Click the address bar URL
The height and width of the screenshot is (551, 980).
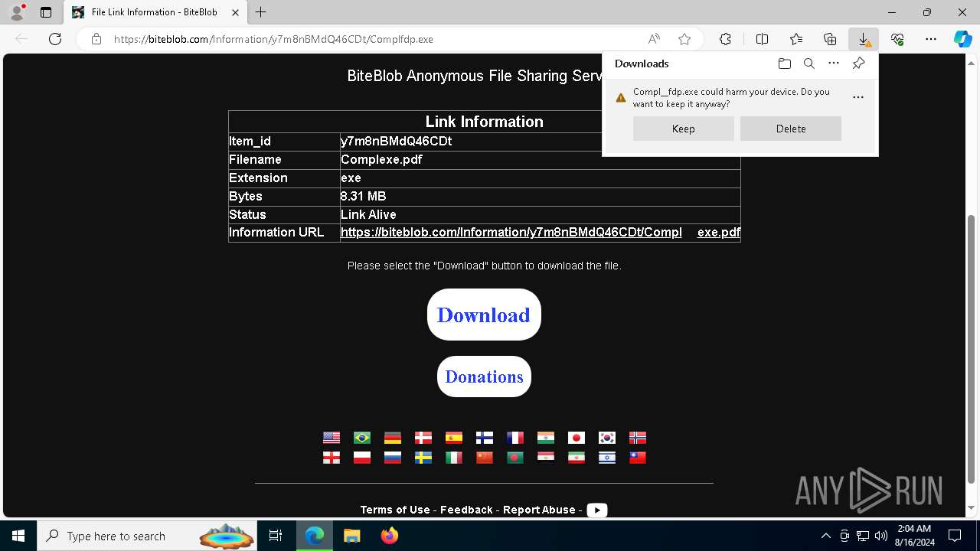pyautogui.click(x=273, y=39)
